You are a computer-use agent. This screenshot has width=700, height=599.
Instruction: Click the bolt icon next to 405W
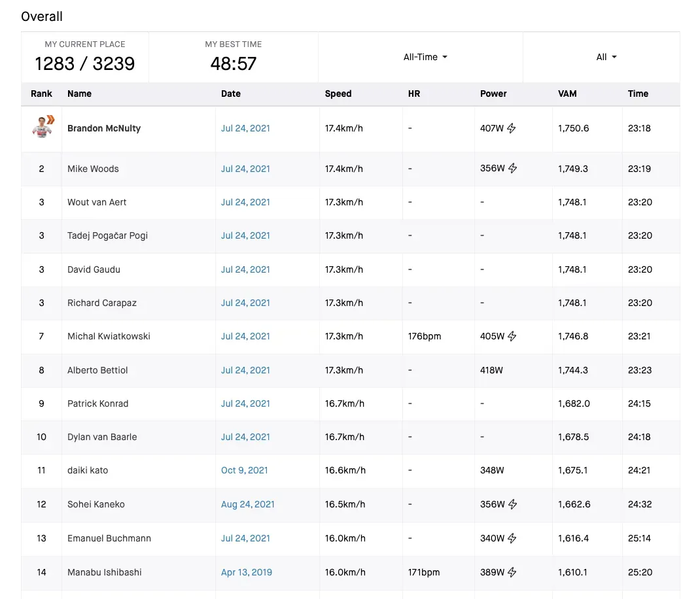pyautogui.click(x=512, y=336)
